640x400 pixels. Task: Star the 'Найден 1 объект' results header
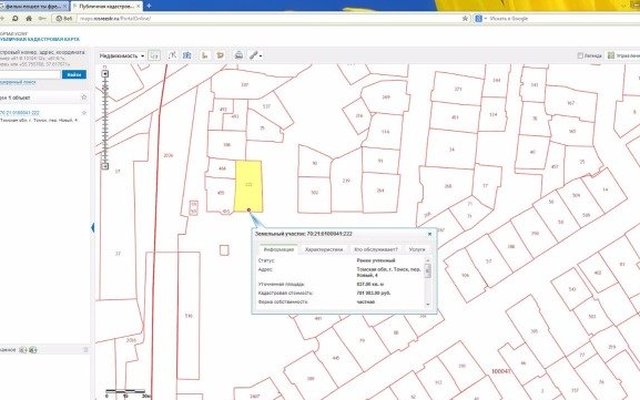pos(84,97)
